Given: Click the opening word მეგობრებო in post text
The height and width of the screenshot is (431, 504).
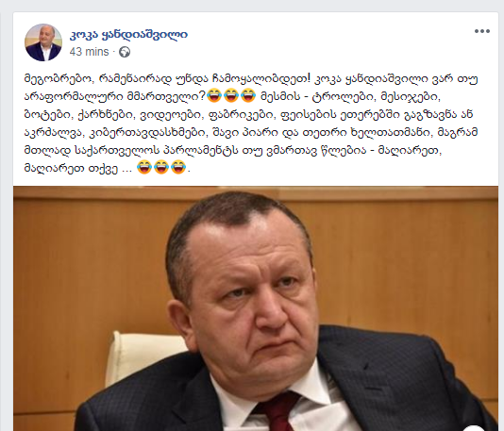Looking at the screenshot, I should tap(59, 78).
